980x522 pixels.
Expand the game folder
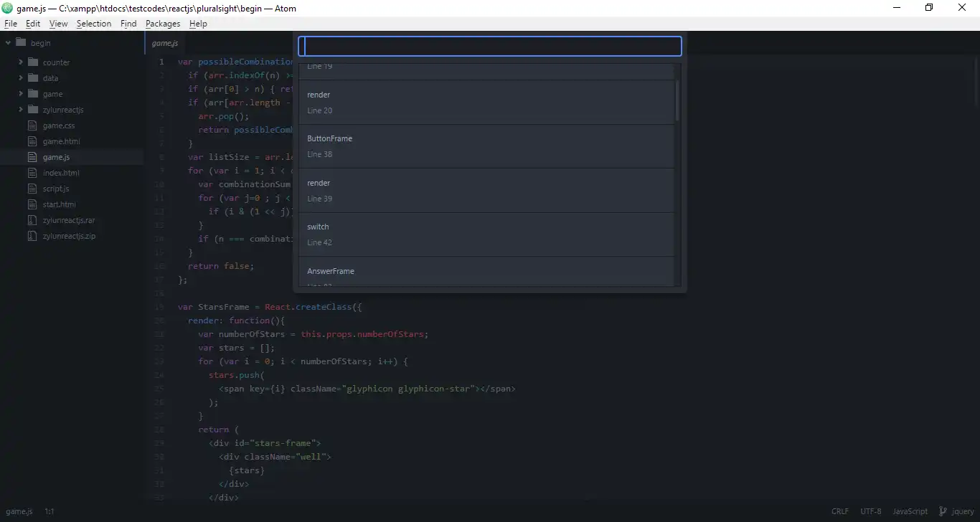click(22, 93)
